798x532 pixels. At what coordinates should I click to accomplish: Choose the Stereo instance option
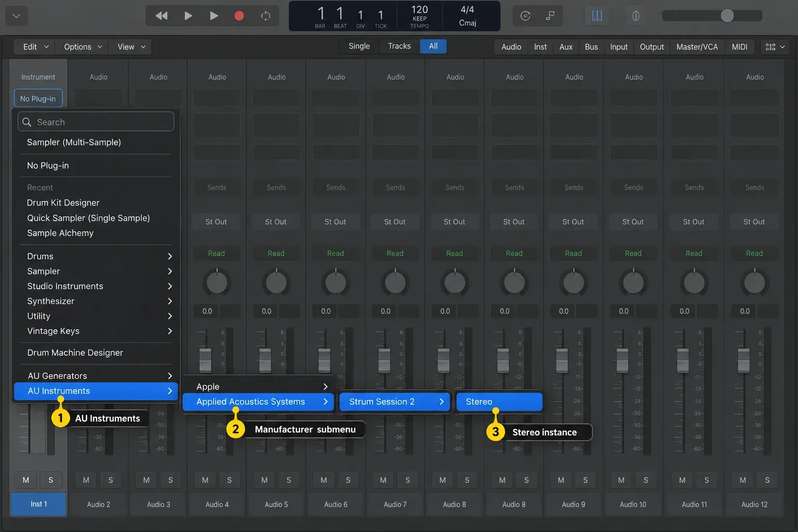pos(499,402)
